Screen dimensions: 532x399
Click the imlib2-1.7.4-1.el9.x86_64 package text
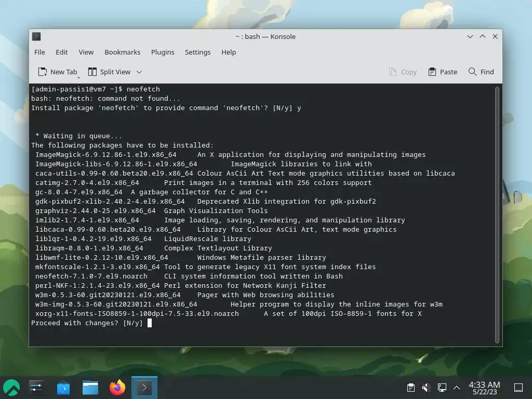point(87,220)
